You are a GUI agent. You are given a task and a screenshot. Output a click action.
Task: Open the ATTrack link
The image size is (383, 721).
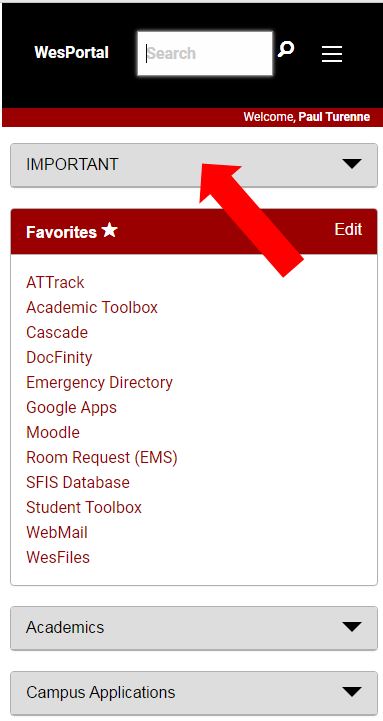pos(55,282)
